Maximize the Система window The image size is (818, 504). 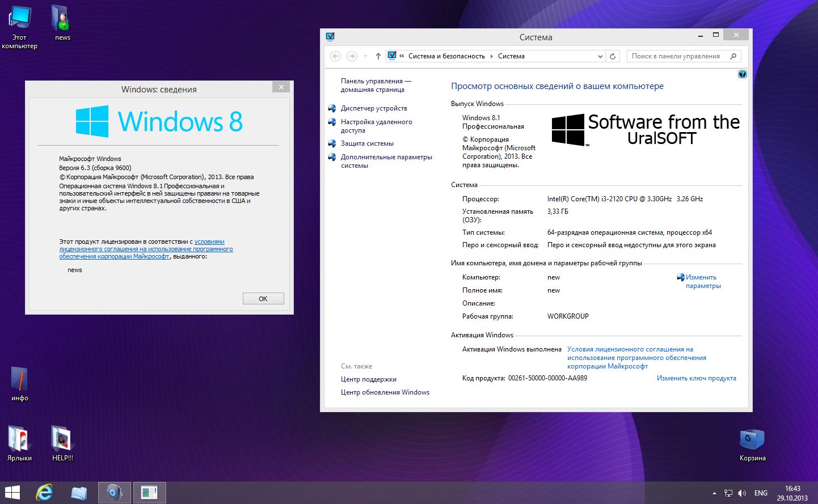click(715, 35)
